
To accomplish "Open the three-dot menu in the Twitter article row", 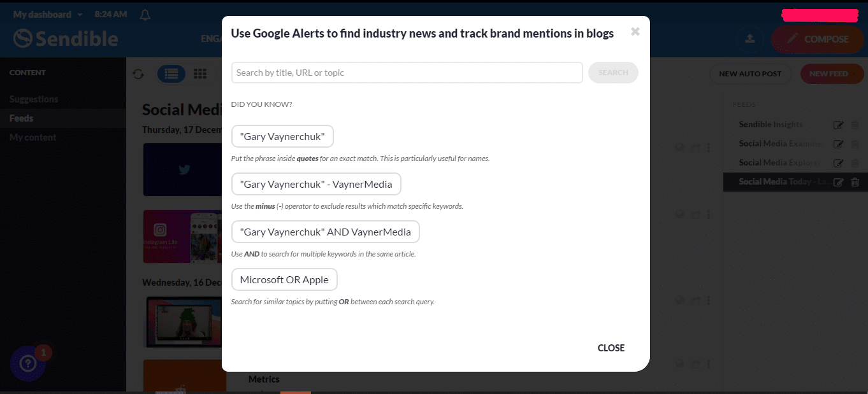I will coord(709,148).
